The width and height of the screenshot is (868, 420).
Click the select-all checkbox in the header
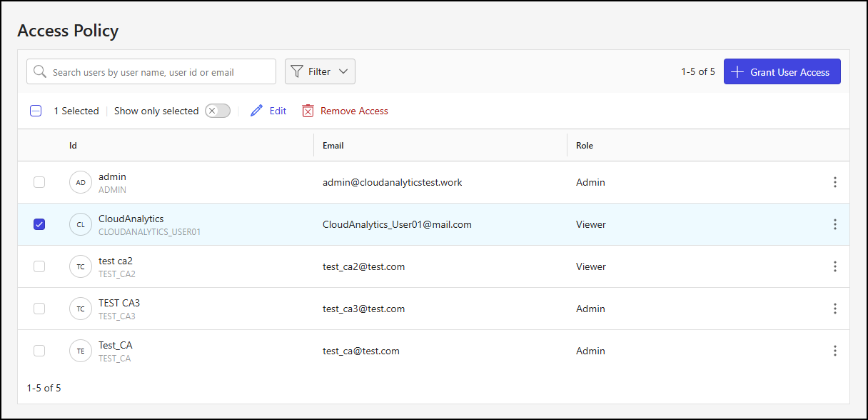tap(36, 111)
